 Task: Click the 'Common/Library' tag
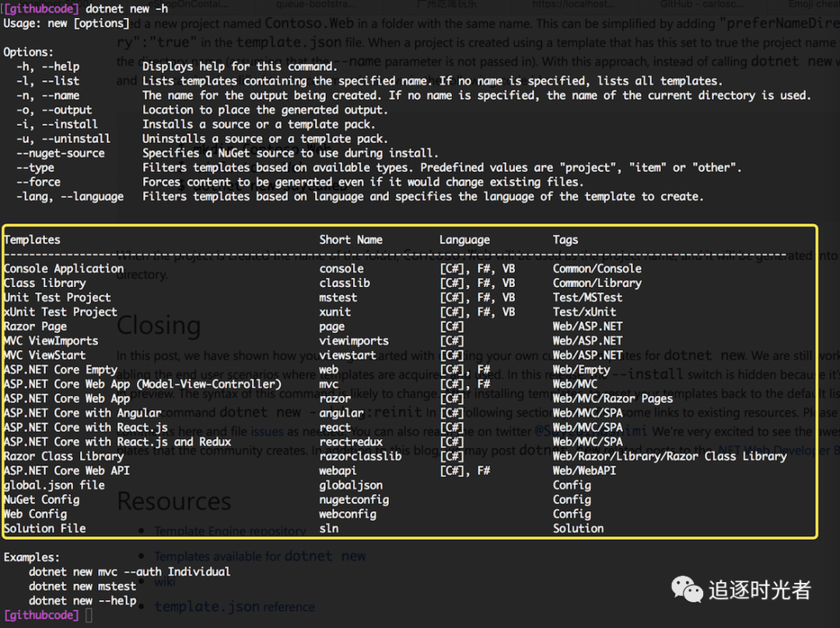(x=597, y=283)
